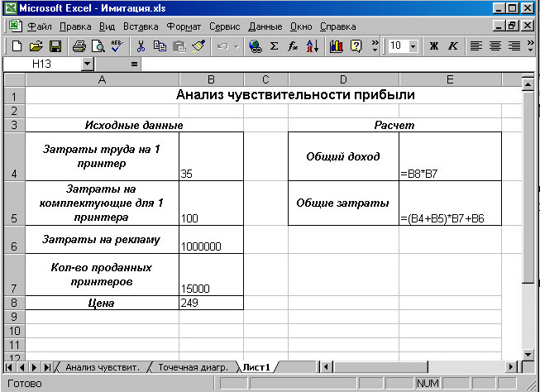The width and height of the screenshot is (540, 392).
Task: Open a file with the Open folder icon
Action: (36, 45)
